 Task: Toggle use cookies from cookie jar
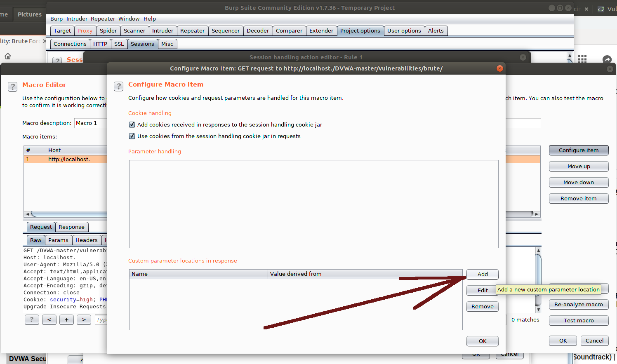click(x=132, y=136)
